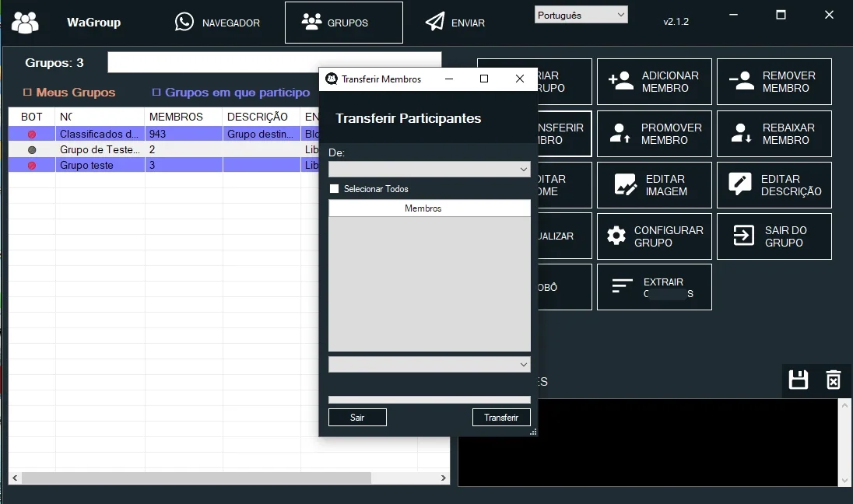This screenshot has height=504, width=853.
Task: Open the De source group dropdown
Action: pos(429,169)
